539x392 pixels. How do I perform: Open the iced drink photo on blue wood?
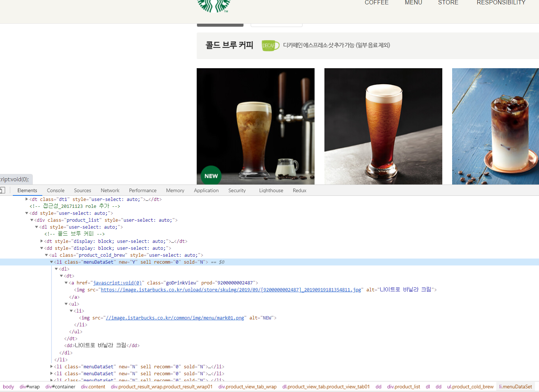click(x=496, y=126)
